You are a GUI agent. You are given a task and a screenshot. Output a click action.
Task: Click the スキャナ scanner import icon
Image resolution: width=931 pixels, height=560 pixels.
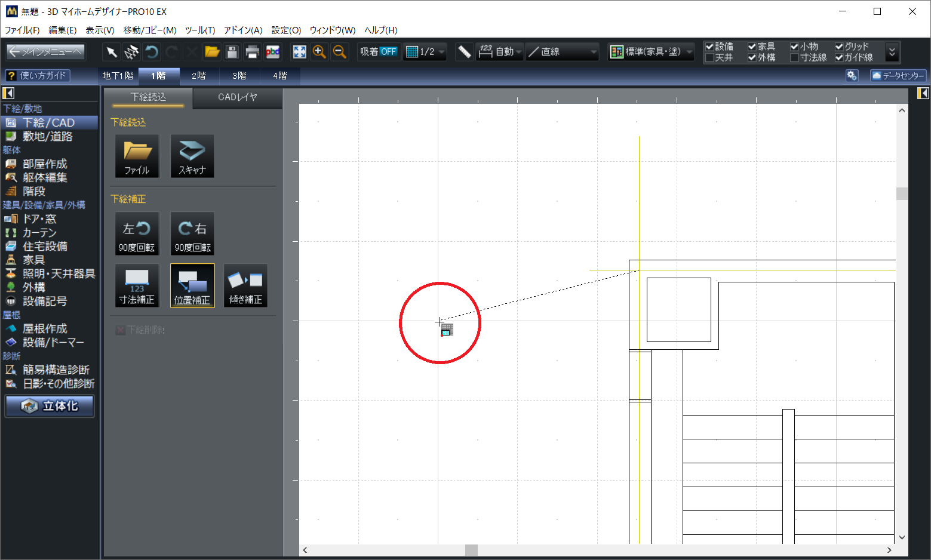point(192,156)
